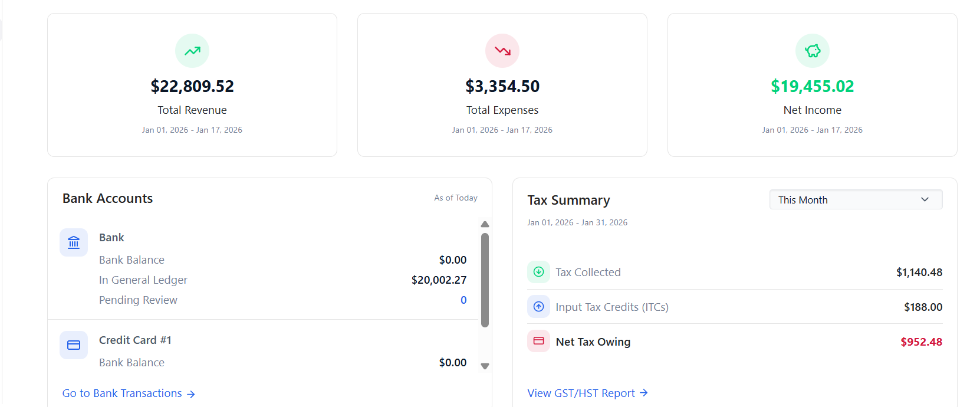Click the Net Income piggy bank icon
Image resolution: width=980 pixels, height=407 pixels.
click(x=813, y=51)
